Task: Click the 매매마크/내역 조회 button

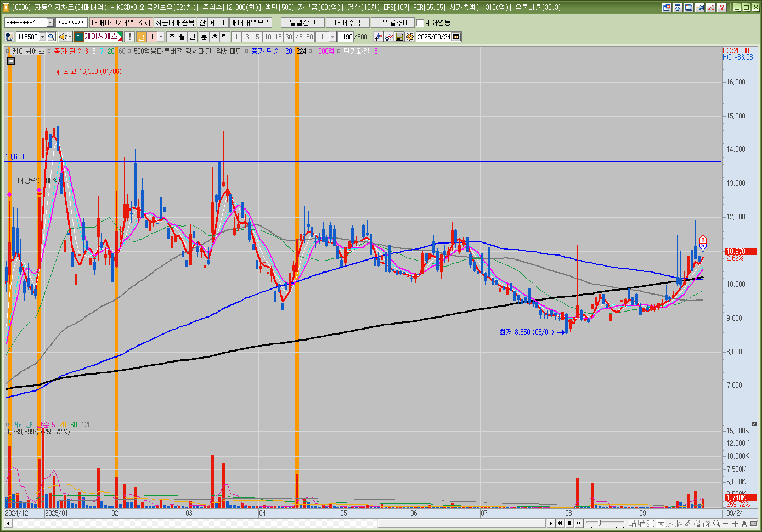Action: tap(121, 22)
